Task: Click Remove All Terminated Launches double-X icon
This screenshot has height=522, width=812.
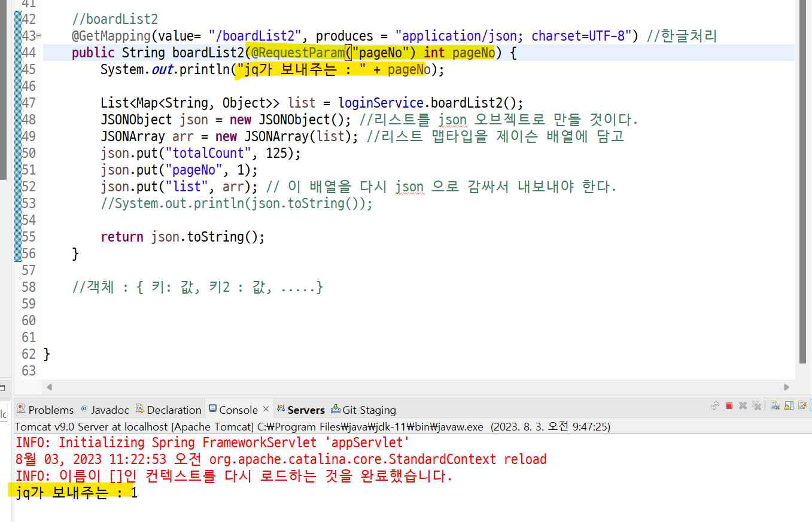Action: pos(756,405)
